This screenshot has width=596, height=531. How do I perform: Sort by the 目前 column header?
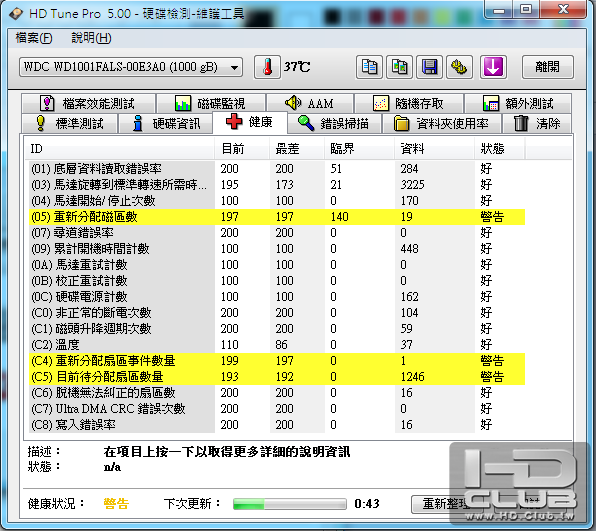(242, 149)
